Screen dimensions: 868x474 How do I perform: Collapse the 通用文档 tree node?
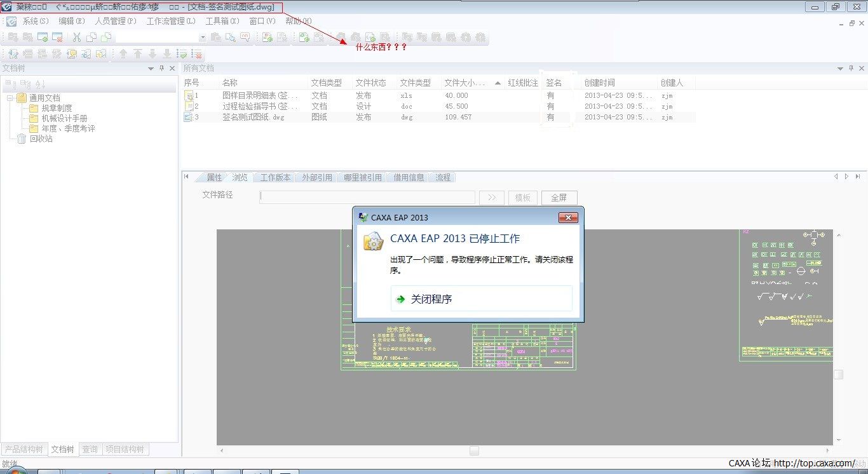point(10,98)
